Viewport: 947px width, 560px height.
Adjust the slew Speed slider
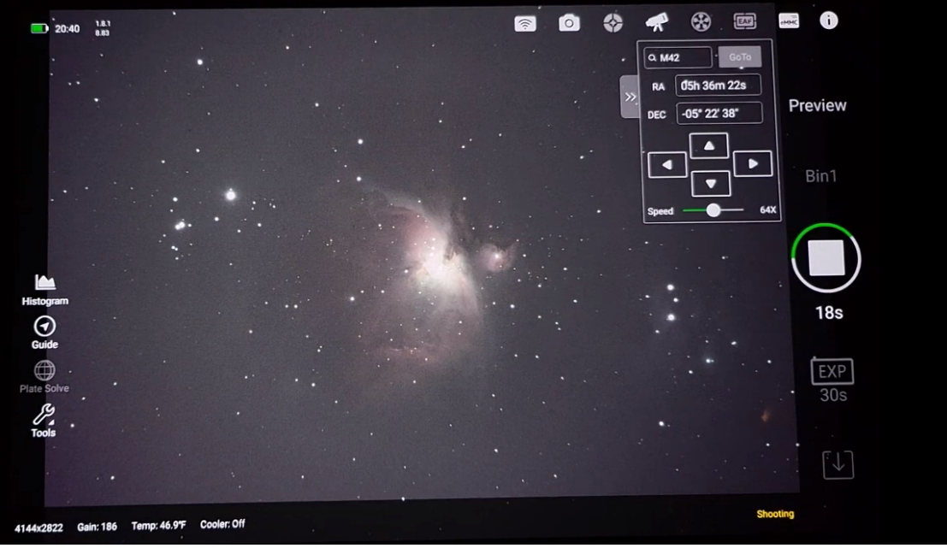tap(713, 210)
